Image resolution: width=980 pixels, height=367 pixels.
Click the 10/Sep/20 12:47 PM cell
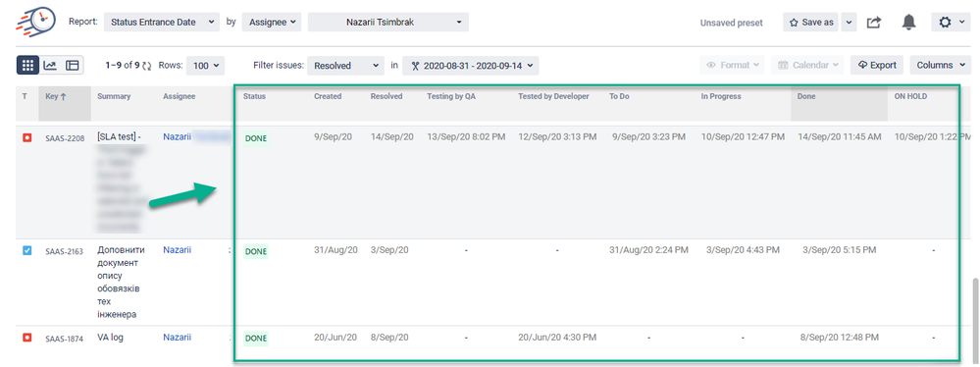pos(743,136)
